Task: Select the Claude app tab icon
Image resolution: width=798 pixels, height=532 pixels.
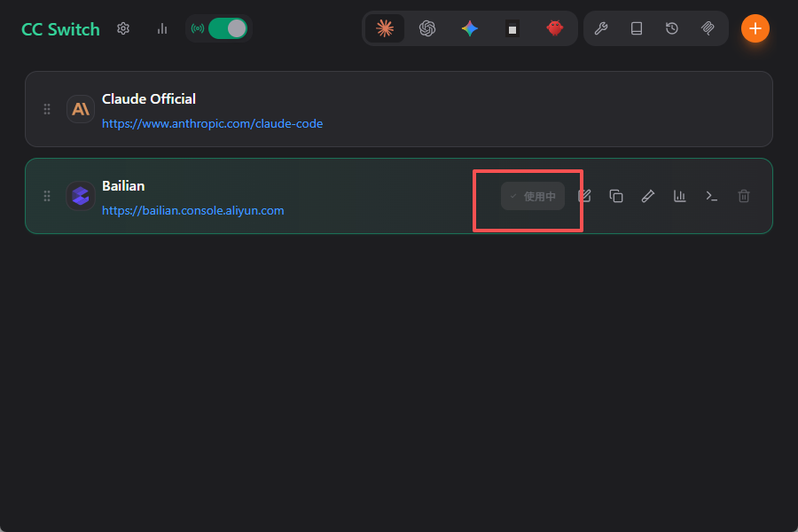Action: (x=385, y=28)
